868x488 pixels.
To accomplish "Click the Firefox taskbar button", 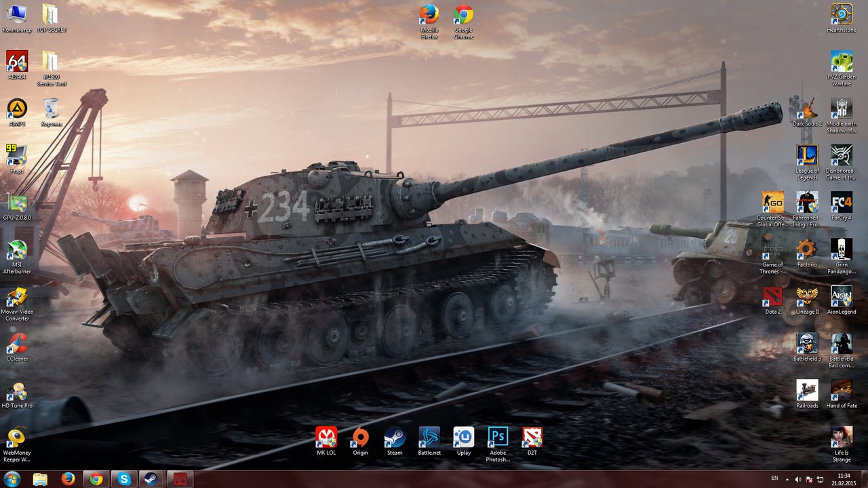I will point(68,479).
